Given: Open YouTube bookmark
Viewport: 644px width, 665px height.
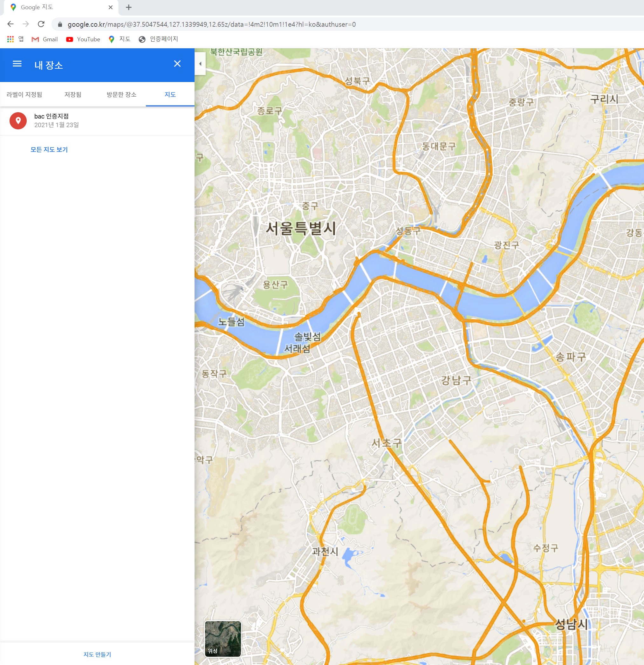Looking at the screenshot, I should tap(83, 39).
